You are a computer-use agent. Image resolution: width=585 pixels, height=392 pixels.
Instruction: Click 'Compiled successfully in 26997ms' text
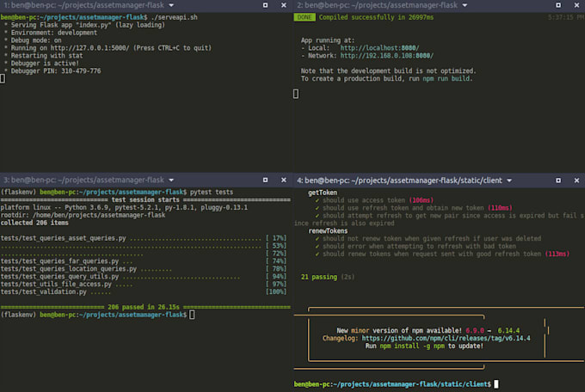(x=376, y=17)
